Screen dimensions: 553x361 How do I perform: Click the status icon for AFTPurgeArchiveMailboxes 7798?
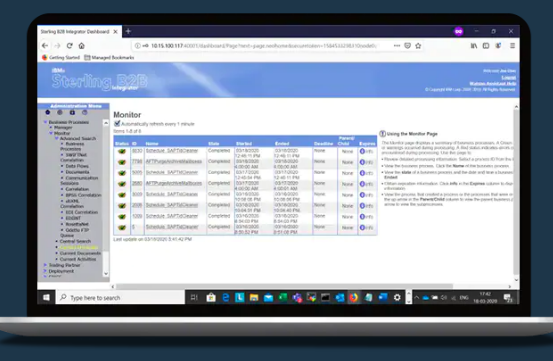coord(122,162)
